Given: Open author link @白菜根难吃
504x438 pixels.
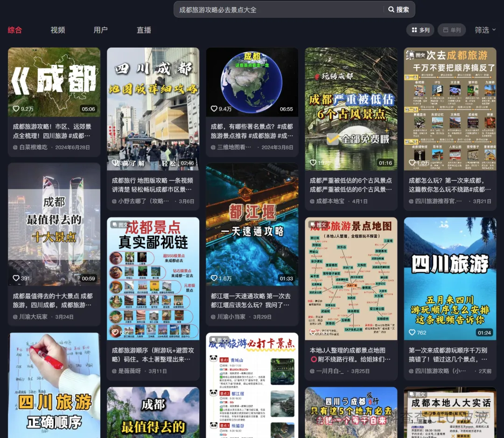Looking at the screenshot, I should click(x=30, y=147).
